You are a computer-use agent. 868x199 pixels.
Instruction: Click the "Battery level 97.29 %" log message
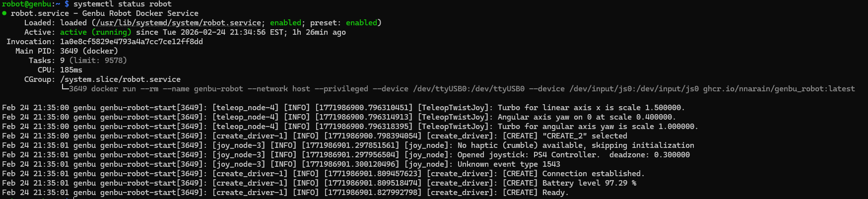(589, 183)
